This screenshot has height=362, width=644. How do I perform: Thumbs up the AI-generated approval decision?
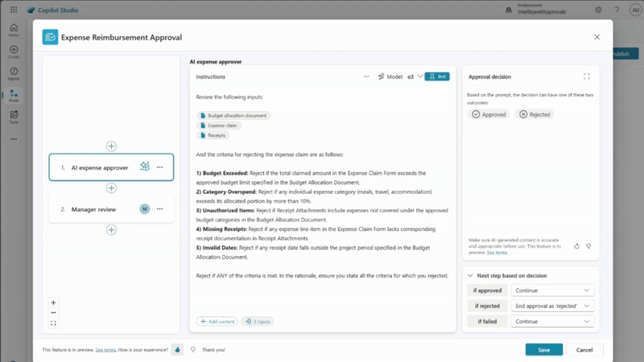[x=576, y=246]
